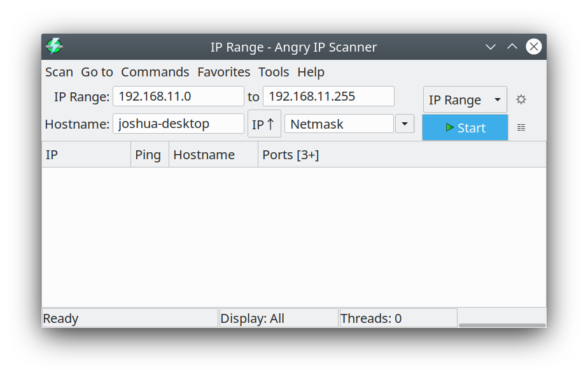Viewport: 588px width, 377px height.
Task: Open the Favorites menu
Action: [223, 72]
